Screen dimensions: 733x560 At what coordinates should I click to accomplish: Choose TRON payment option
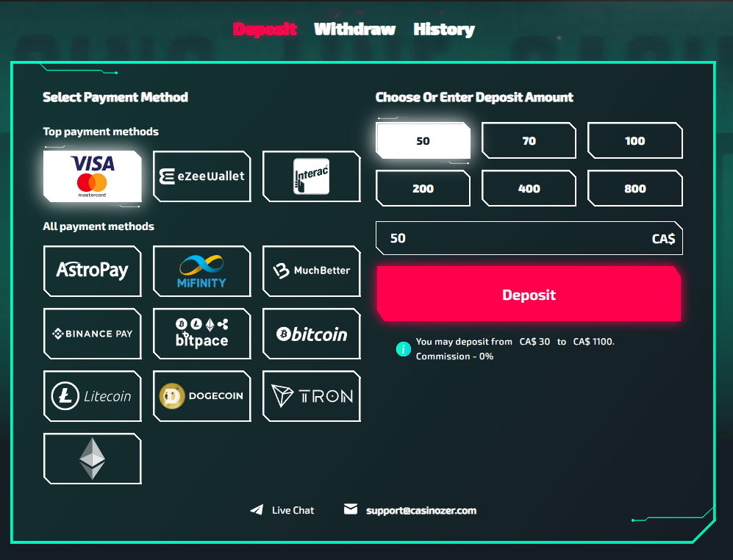[x=311, y=396]
